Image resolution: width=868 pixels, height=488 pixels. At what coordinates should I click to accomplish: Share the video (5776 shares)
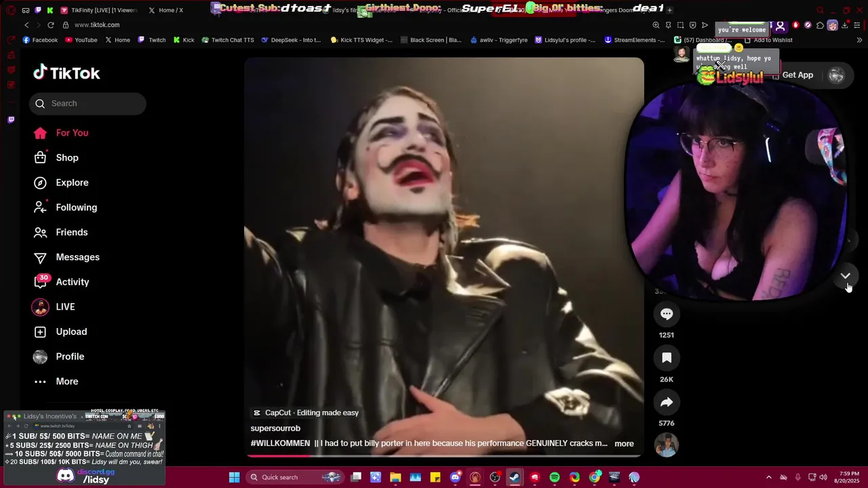click(x=667, y=403)
